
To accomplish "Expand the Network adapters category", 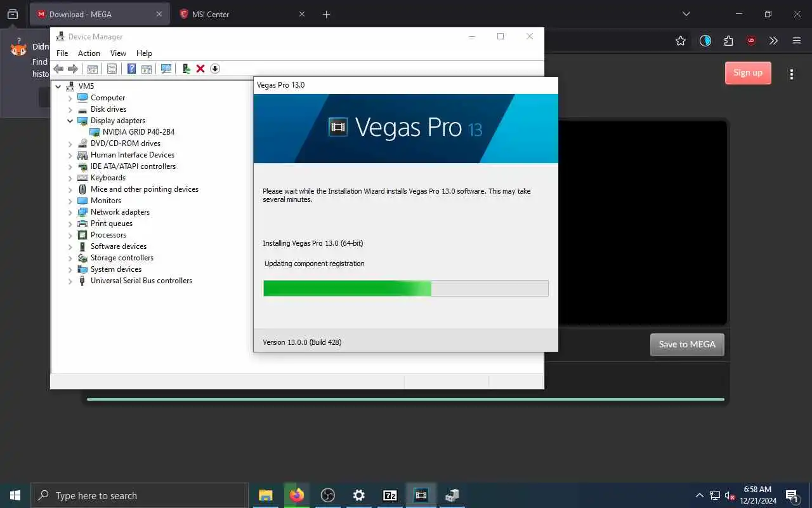I will [x=70, y=212].
